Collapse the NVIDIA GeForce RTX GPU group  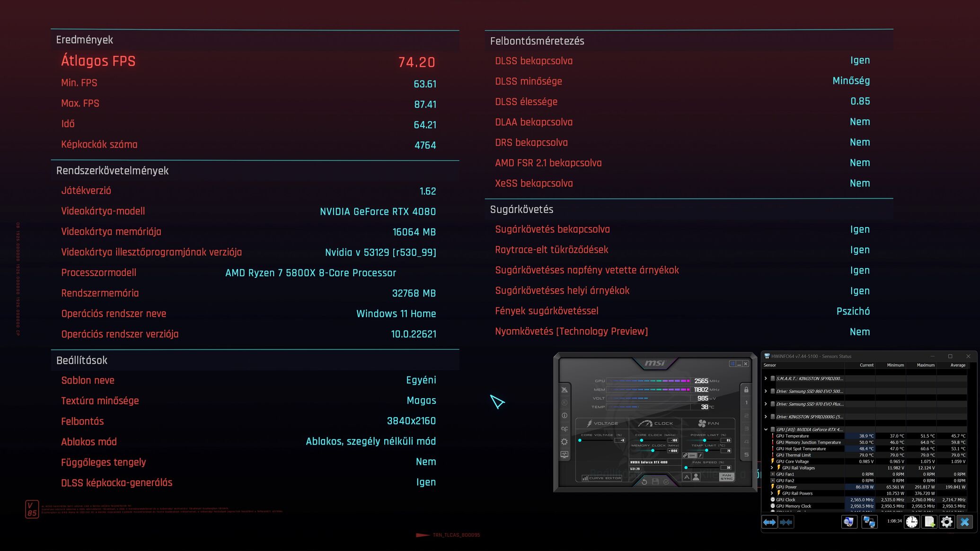[766, 429]
